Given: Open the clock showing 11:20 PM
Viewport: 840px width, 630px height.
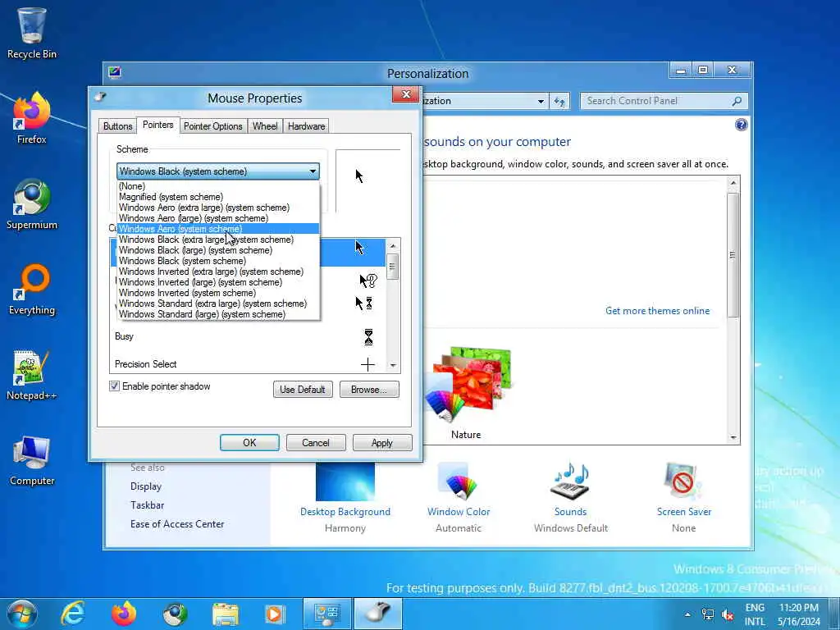Looking at the screenshot, I should (x=799, y=614).
